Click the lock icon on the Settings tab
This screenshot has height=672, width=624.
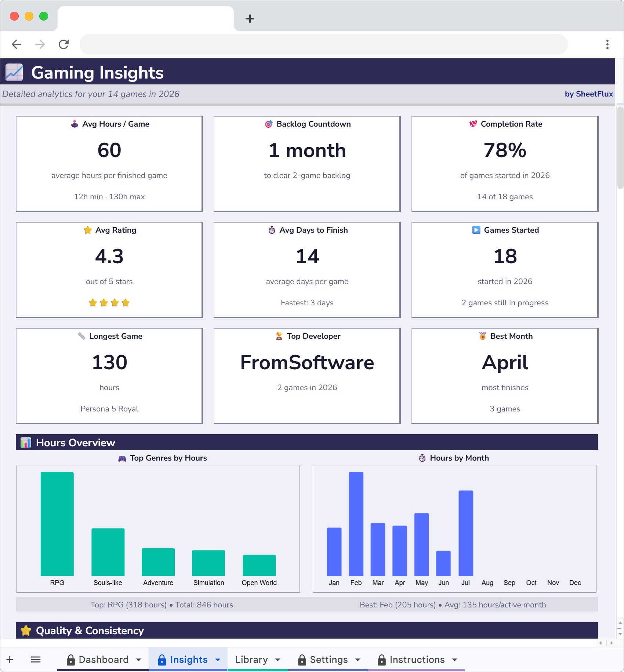(302, 660)
